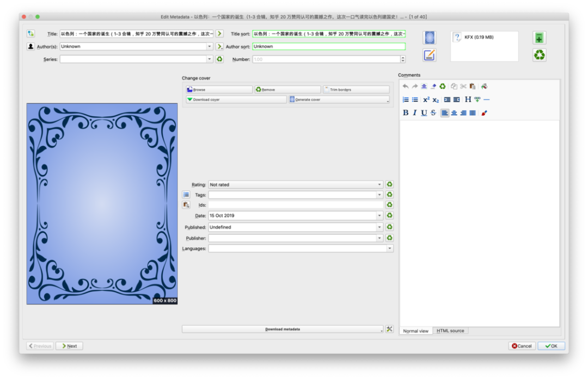Insert horizontal separator line icon
The width and height of the screenshot is (588, 379).
pos(486,100)
